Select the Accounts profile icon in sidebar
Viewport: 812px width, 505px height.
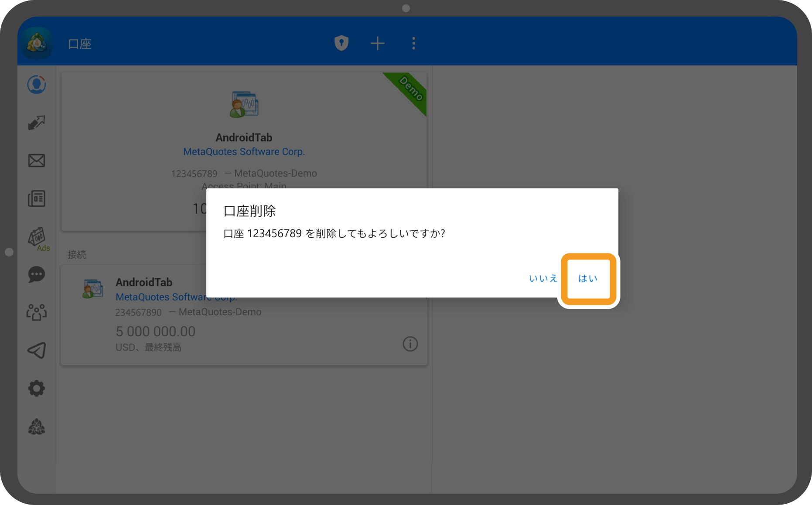pyautogui.click(x=37, y=85)
